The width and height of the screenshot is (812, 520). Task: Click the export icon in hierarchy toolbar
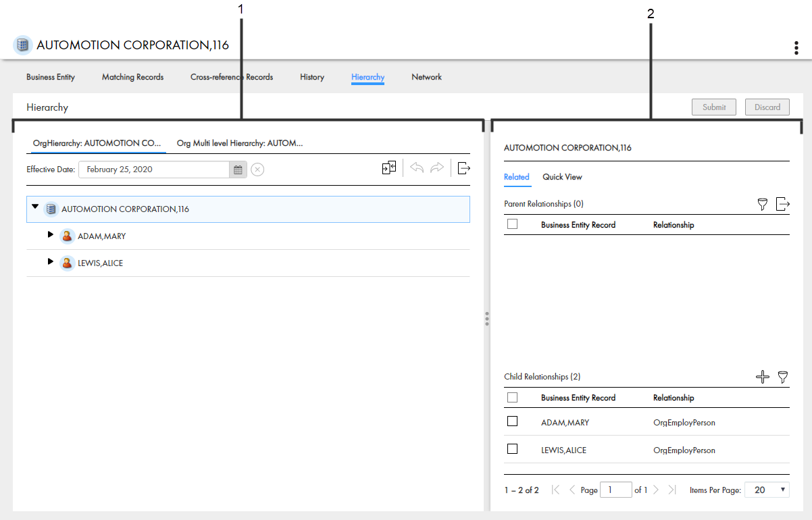click(463, 168)
